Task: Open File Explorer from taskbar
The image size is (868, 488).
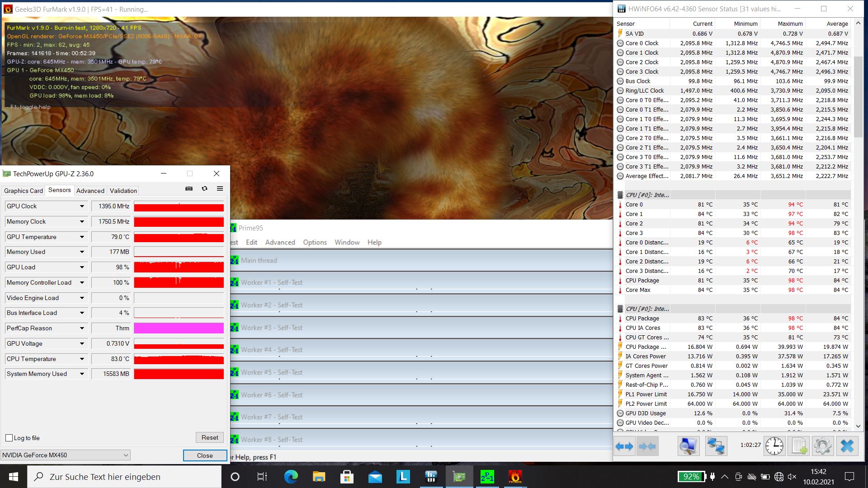Action: pos(319,477)
